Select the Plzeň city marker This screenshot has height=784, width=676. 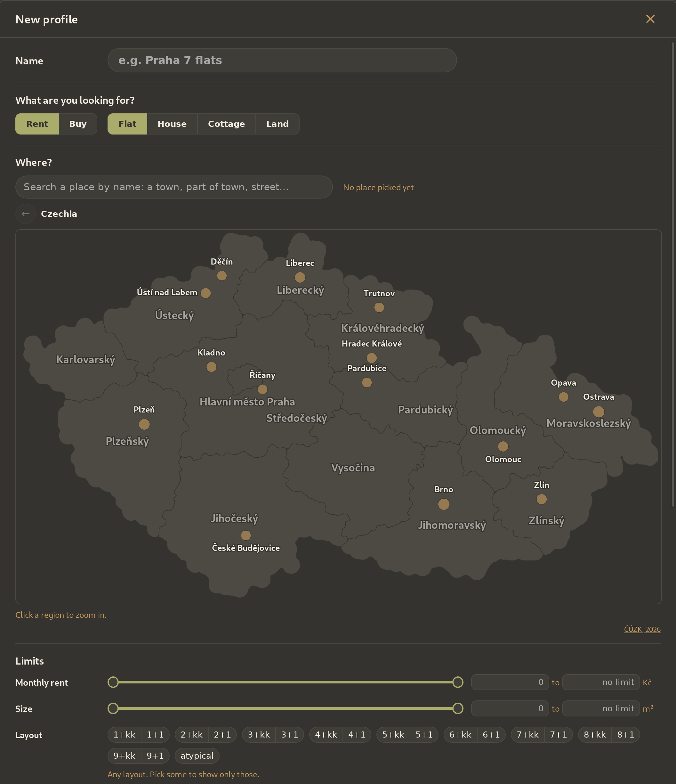[x=144, y=424]
